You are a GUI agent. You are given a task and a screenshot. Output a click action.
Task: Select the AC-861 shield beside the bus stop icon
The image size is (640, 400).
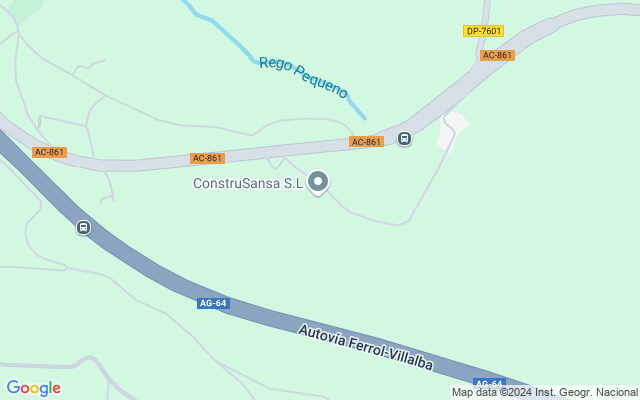pyautogui.click(x=366, y=142)
